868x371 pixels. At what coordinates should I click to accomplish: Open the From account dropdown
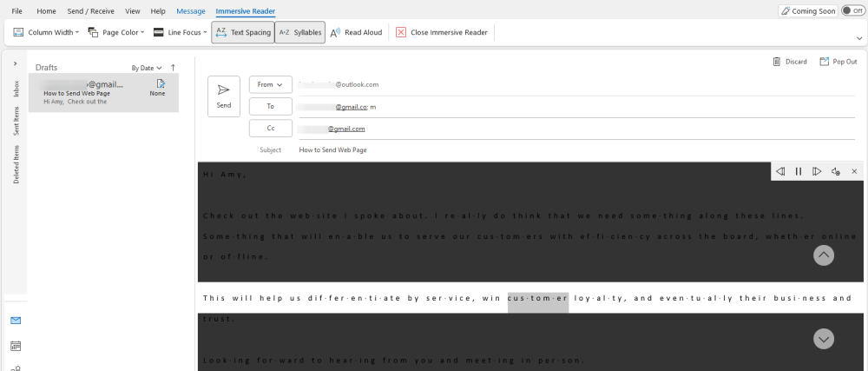[270, 85]
